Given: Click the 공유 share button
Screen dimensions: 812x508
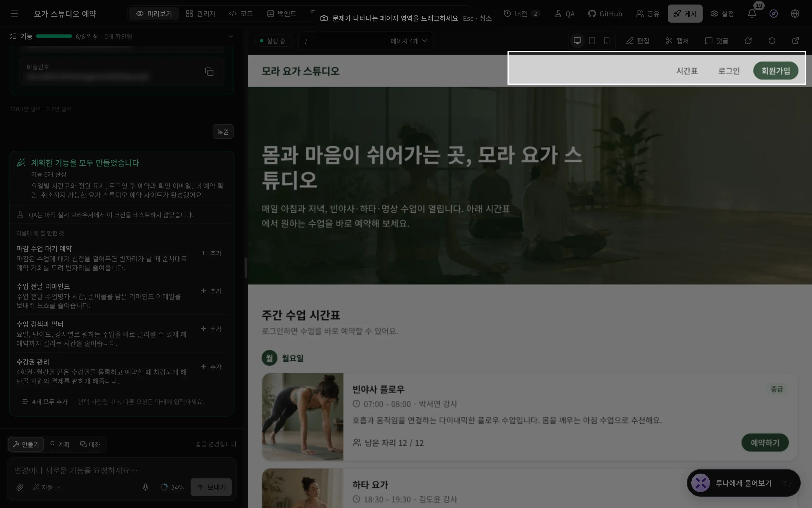Looking at the screenshot, I should pos(648,14).
